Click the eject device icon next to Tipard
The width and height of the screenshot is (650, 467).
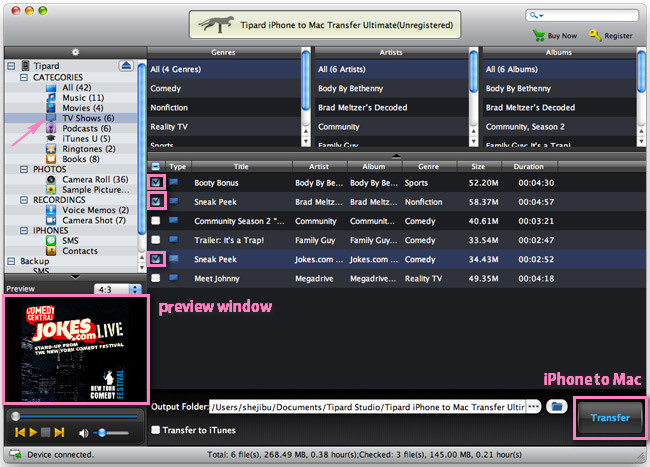(x=126, y=65)
